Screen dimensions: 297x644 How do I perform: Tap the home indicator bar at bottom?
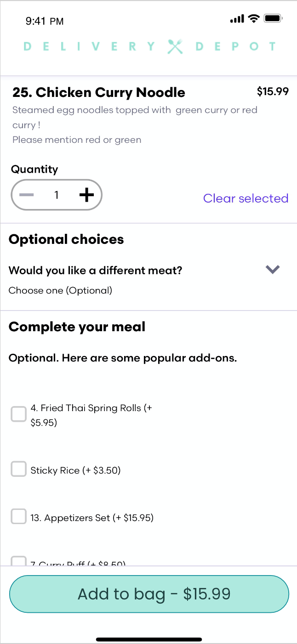click(x=149, y=639)
